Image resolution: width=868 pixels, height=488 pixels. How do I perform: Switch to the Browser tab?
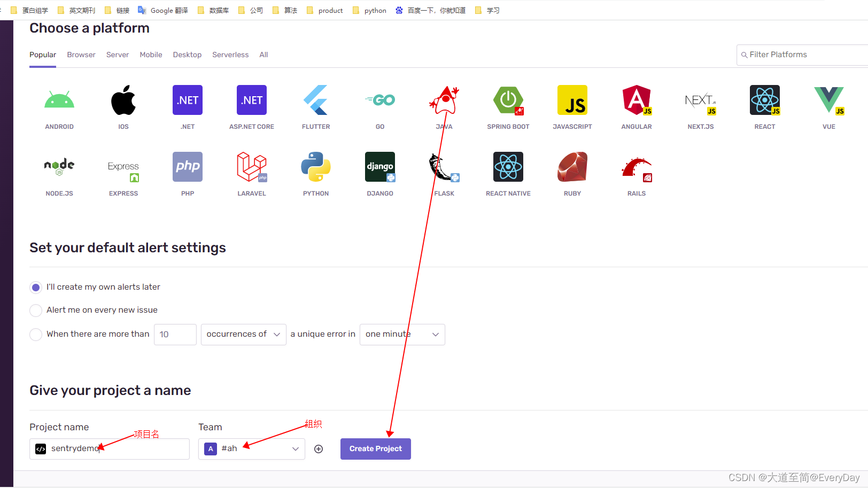81,55
